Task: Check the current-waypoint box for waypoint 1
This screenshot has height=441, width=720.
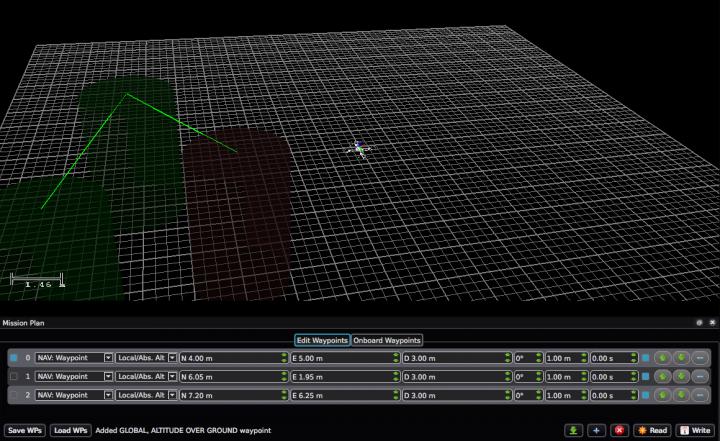Action: click(x=13, y=377)
